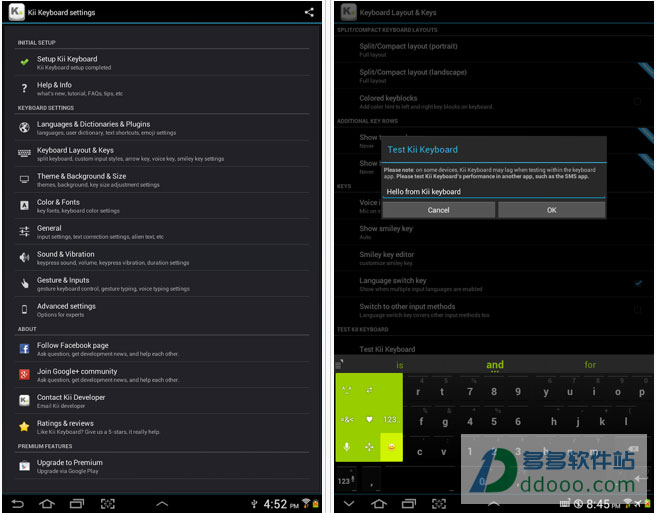The height and width of the screenshot is (513, 656).
Task: Click the Advanced settings phone icon
Action: point(24,310)
